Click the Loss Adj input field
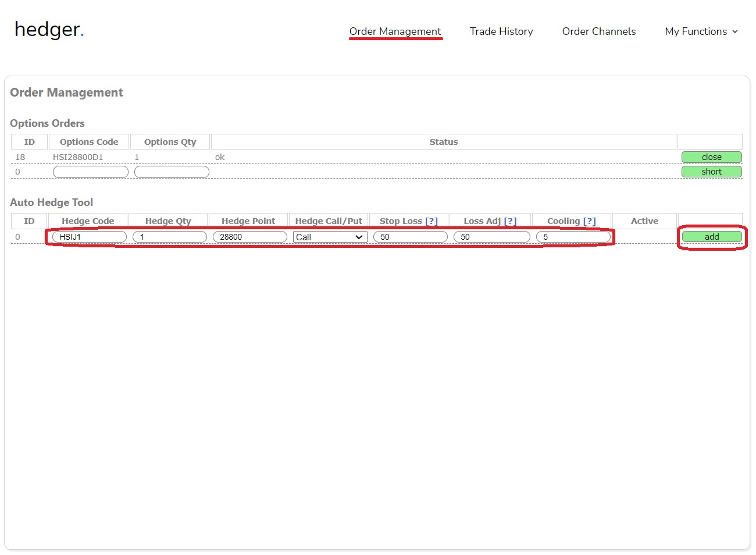Image resolution: width=756 pixels, height=555 pixels. (491, 237)
